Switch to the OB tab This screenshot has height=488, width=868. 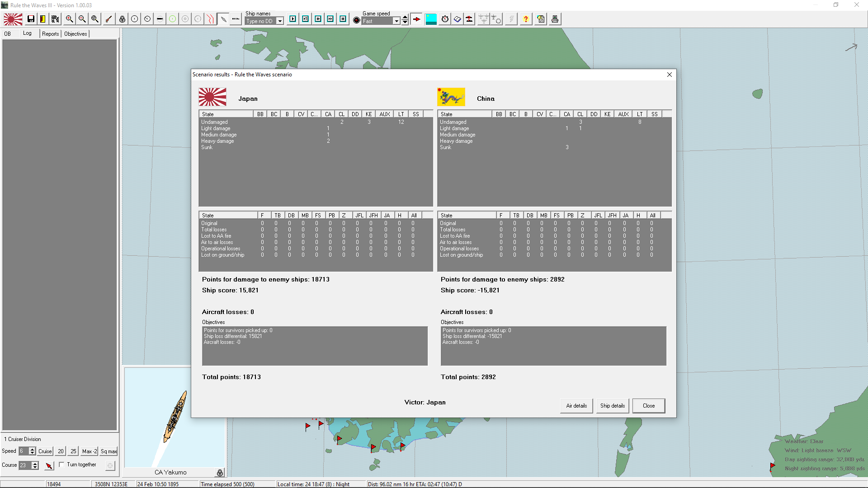8,34
